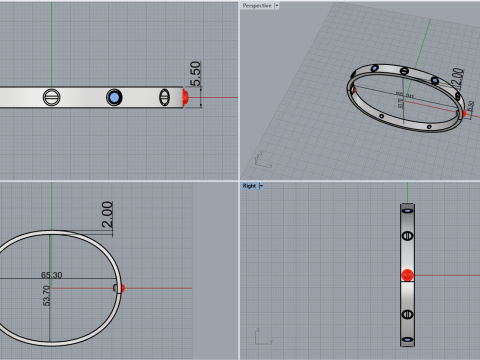Click the Perspective viewport title label
Image resolution: width=480 pixels, height=360 pixels.
pyautogui.click(x=257, y=6)
